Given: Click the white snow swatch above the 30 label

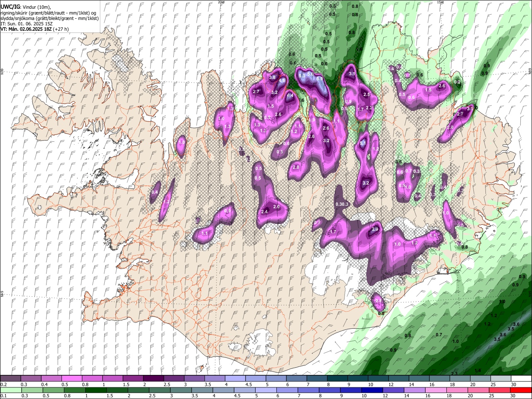Looking at the screenshot, I should point(521,379).
